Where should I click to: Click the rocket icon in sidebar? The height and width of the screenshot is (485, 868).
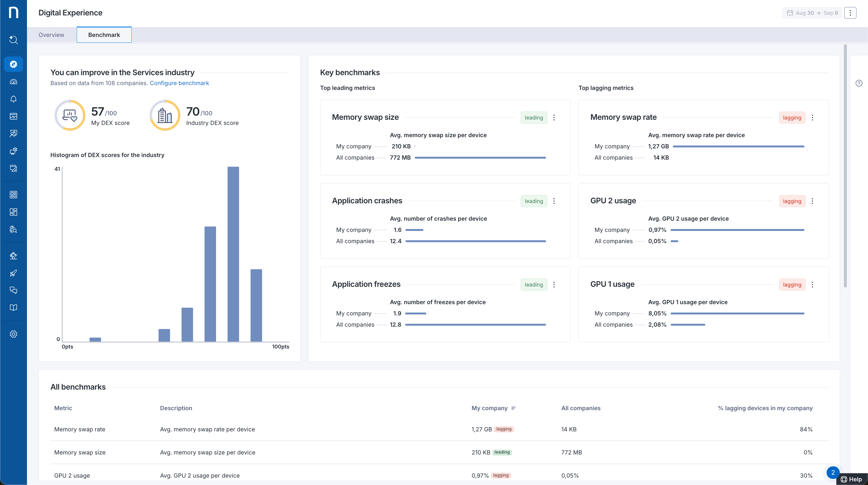tap(13, 273)
